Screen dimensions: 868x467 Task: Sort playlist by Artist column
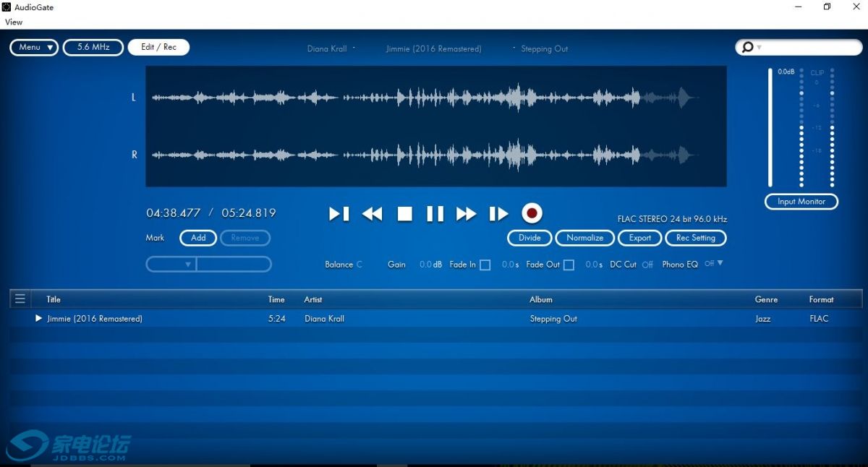pyautogui.click(x=313, y=299)
